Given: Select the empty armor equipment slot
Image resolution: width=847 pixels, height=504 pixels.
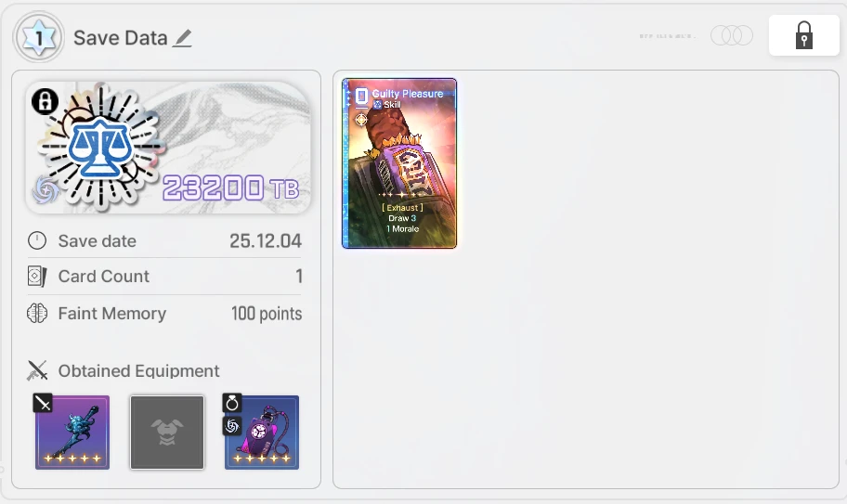Looking at the screenshot, I should click(x=167, y=433).
